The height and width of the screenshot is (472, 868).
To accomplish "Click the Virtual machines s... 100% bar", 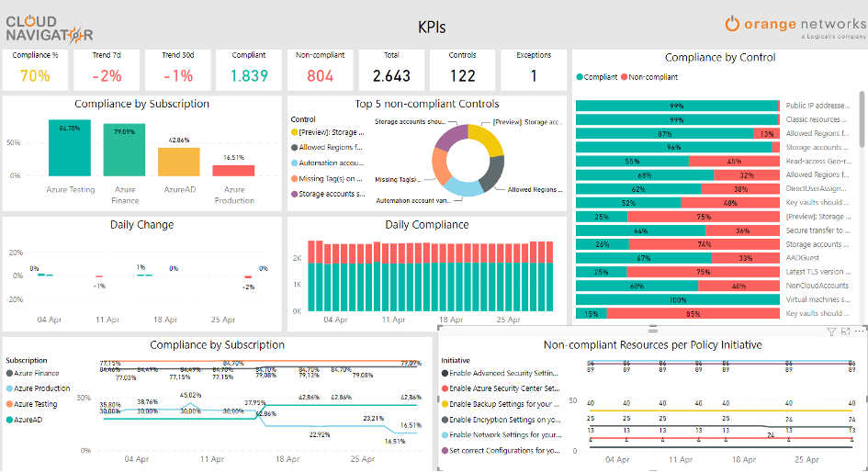I will (x=678, y=299).
